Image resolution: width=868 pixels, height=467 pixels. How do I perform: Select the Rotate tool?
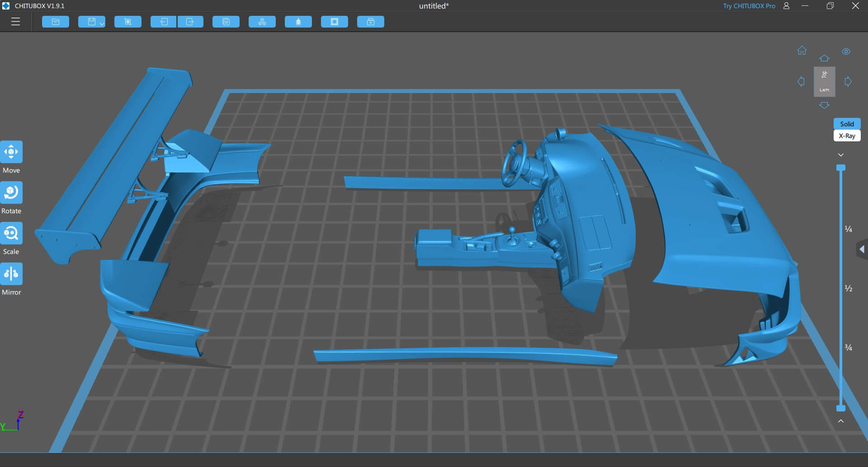coord(11,193)
